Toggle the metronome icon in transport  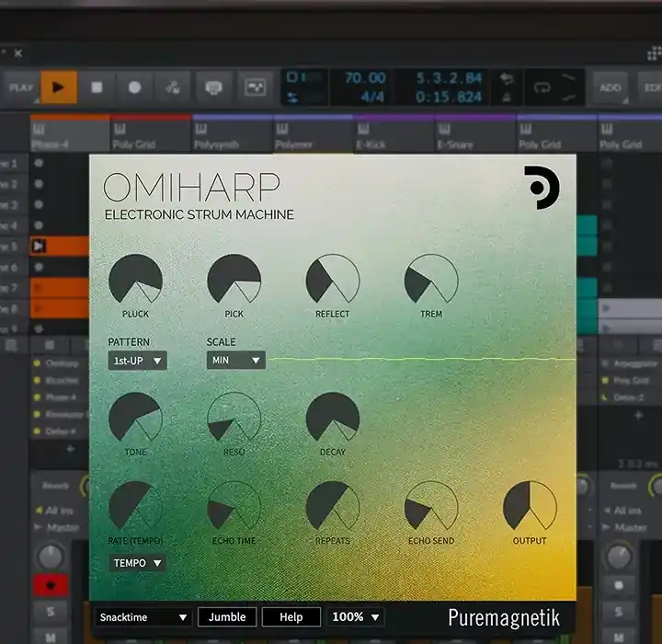[x=507, y=98]
